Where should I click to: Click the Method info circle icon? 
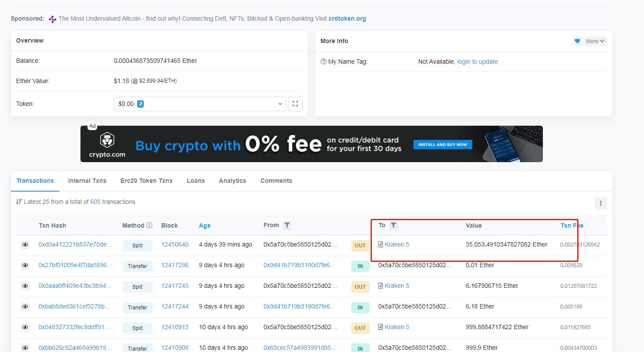click(x=149, y=225)
